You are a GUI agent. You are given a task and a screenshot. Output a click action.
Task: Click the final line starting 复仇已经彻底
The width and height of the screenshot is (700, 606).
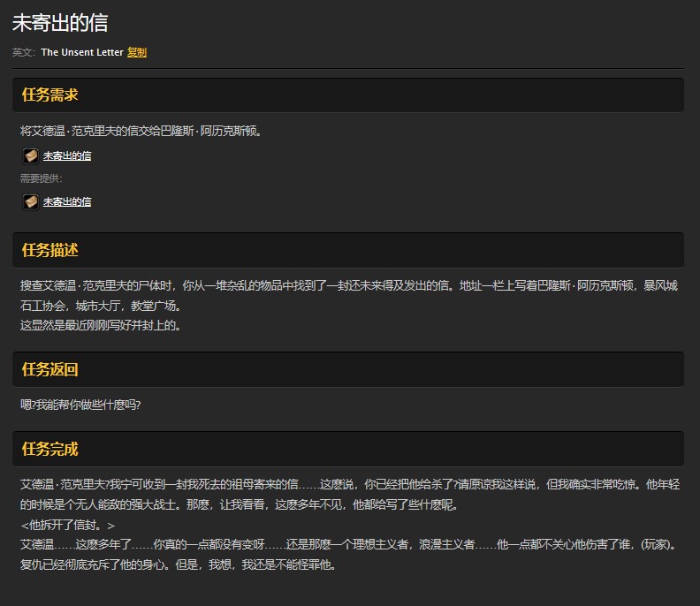click(x=179, y=564)
